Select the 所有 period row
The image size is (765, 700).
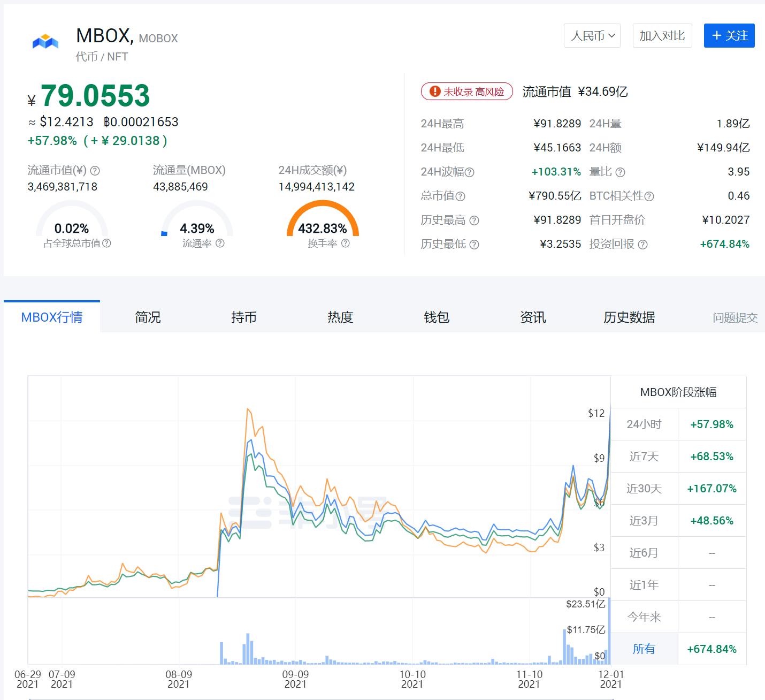678,649
